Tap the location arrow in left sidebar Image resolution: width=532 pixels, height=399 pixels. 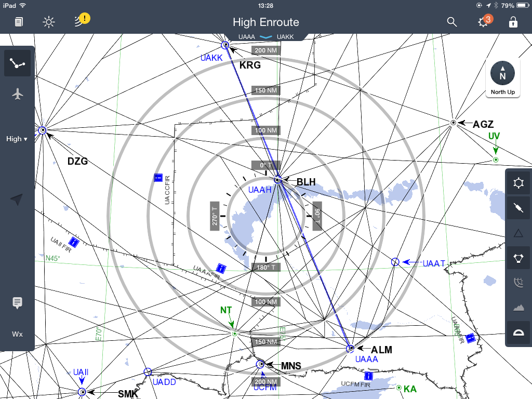coord(17,199)
